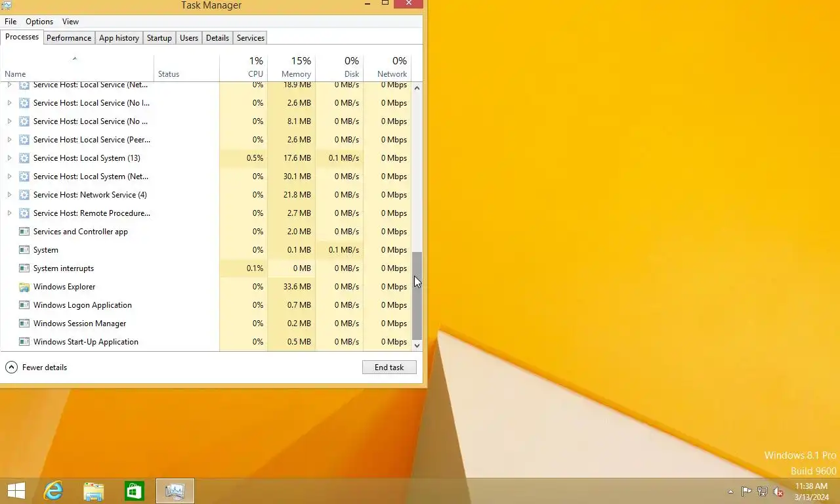Click gear icon of Local Service (Peer...)
Screen dimensions: 840x504
24,140
